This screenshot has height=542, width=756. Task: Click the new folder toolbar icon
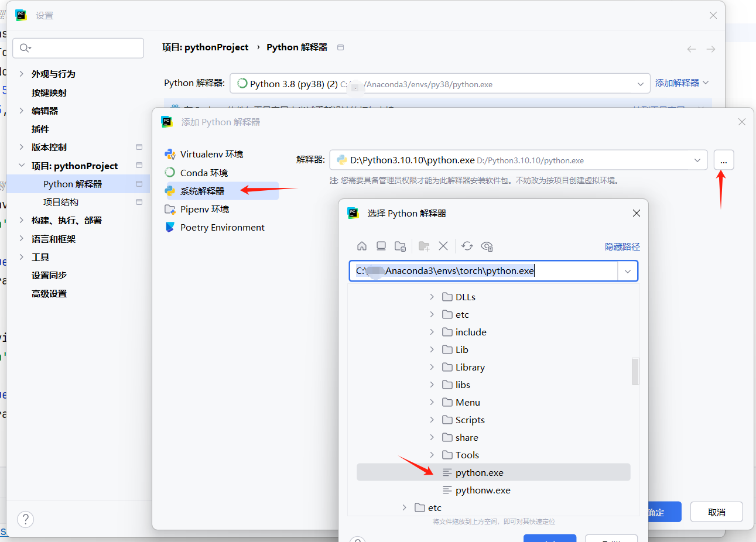[424, 246]
